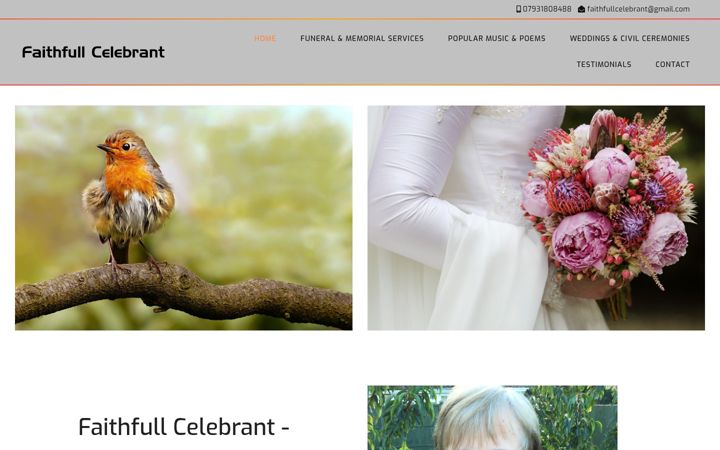Visit the Testimonials page
The width and height of the screenshot is (720, 450).
[x=604, y=64]
